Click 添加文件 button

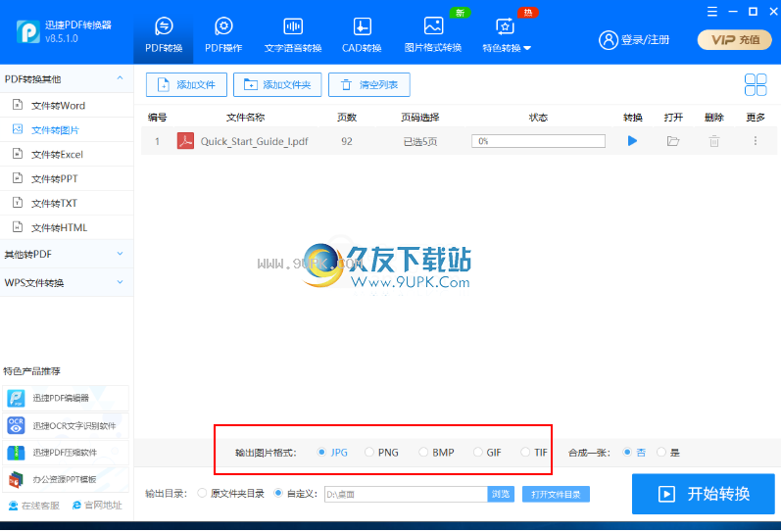pos(186,84)
